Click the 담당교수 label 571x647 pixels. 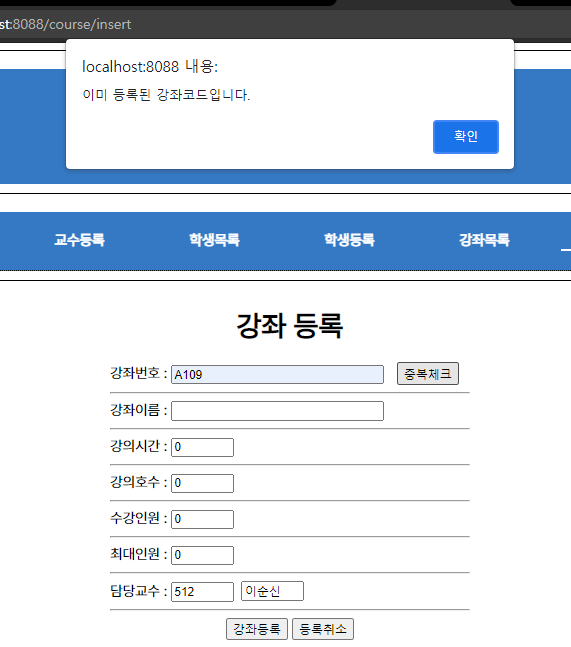point(139,591)
